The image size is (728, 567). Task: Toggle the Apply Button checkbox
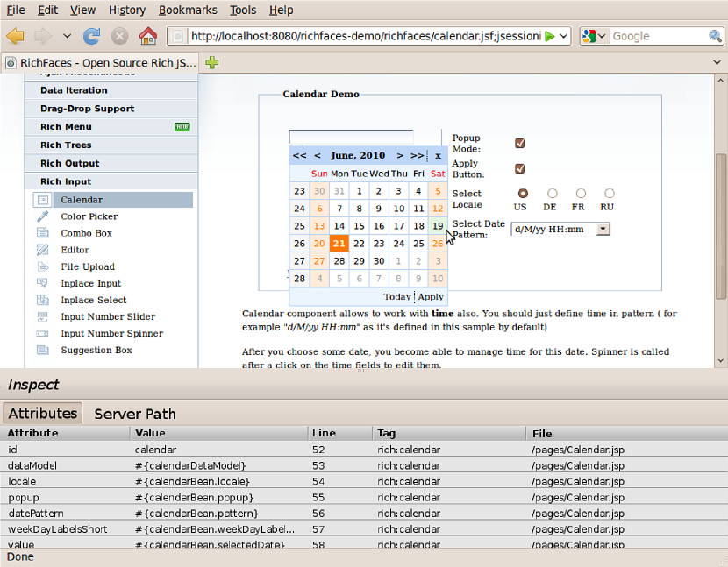(519, 168)
